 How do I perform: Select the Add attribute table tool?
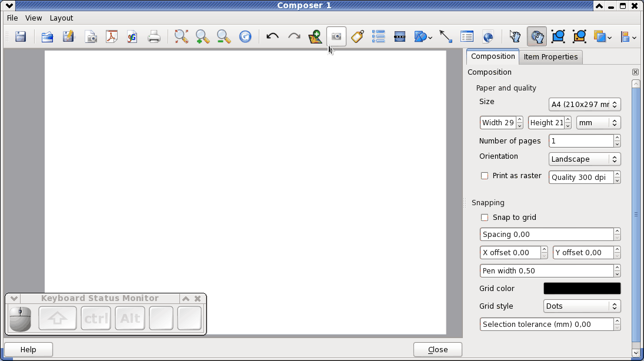coord(467,36)
